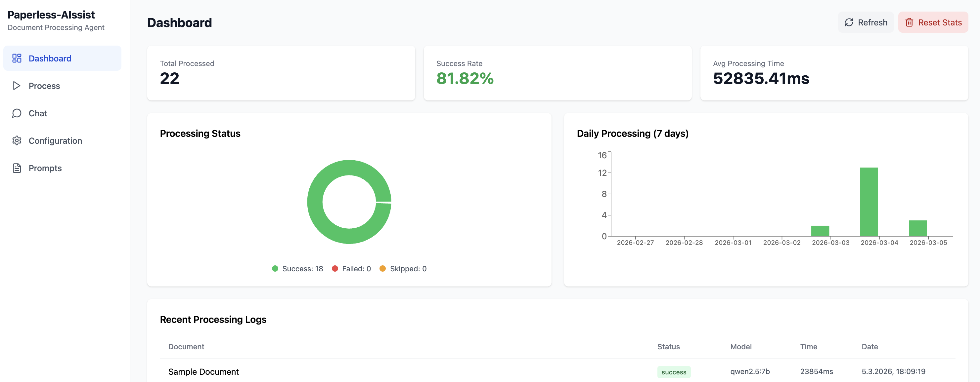Click the Chat speech-bubble icon
This screenshot has height=382, width=980.
[x=17, y=113]
